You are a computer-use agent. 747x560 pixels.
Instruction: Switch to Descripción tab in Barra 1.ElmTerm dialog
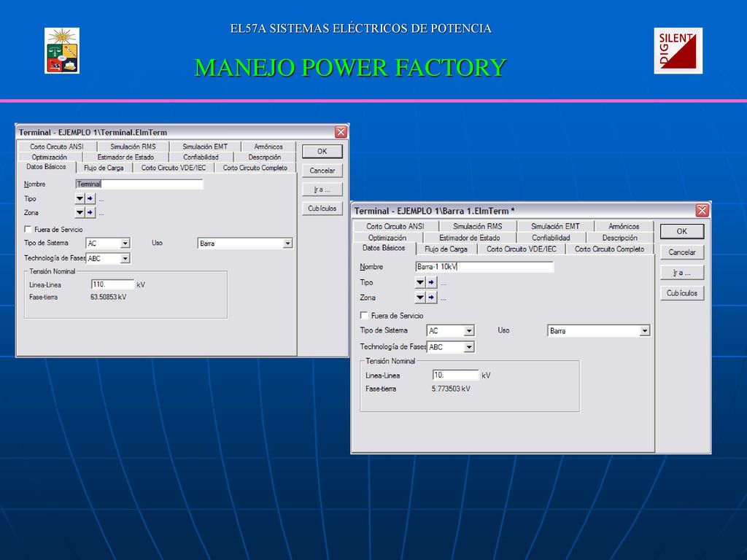620,238
